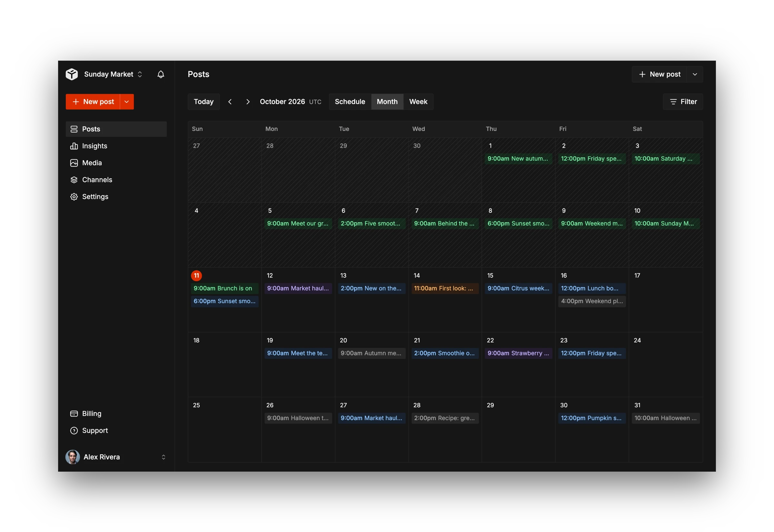The width and height of the screenshot is (774, 532).
Task: Open the 4:00pm Weekend pl... post
Action: pos(592,301)
